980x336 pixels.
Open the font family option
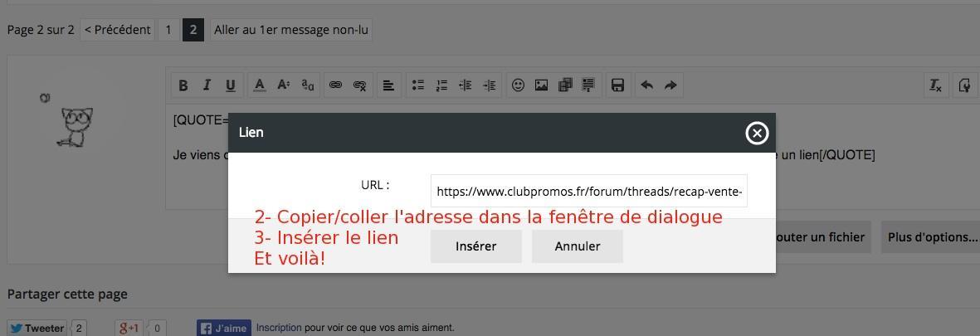308,85
